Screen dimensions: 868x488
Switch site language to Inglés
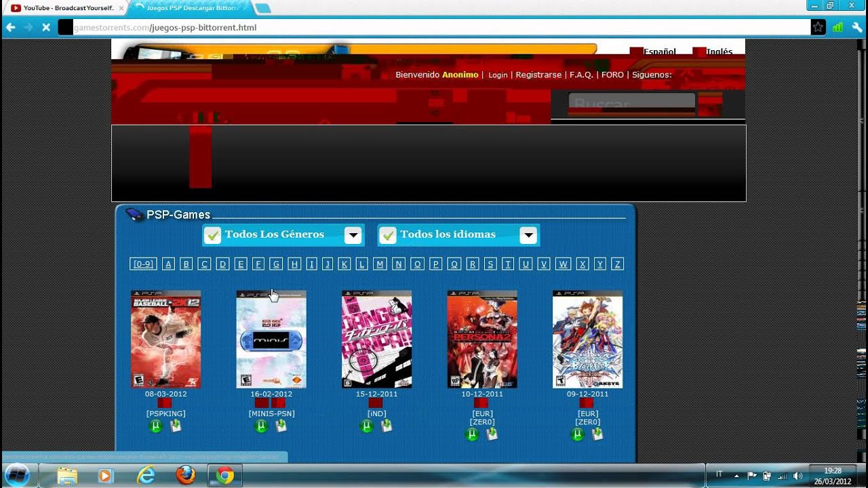(x=719, y=52)
